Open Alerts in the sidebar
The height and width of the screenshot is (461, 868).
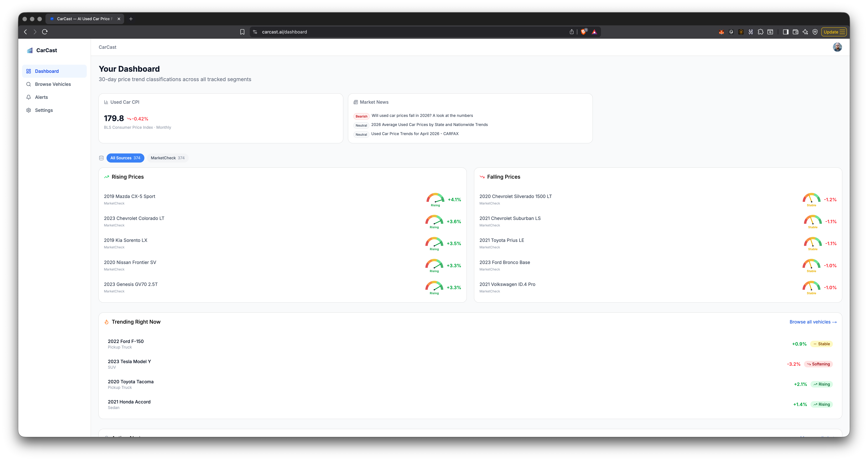54,97
